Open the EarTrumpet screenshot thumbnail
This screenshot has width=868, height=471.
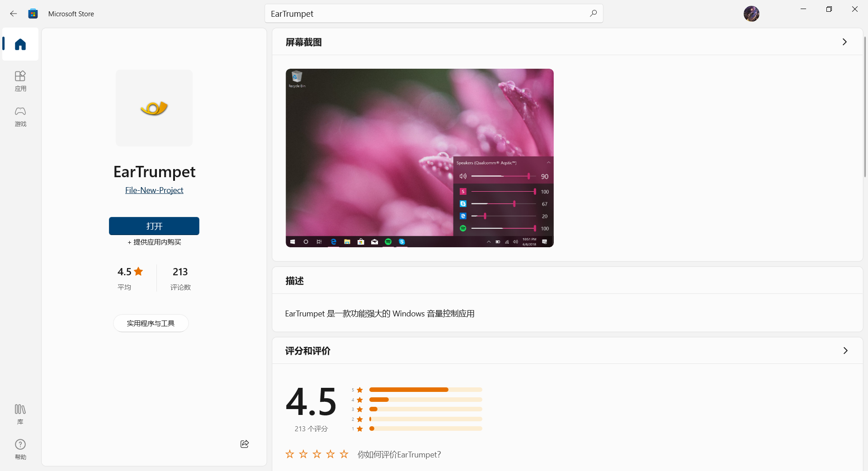pos(420,158)
